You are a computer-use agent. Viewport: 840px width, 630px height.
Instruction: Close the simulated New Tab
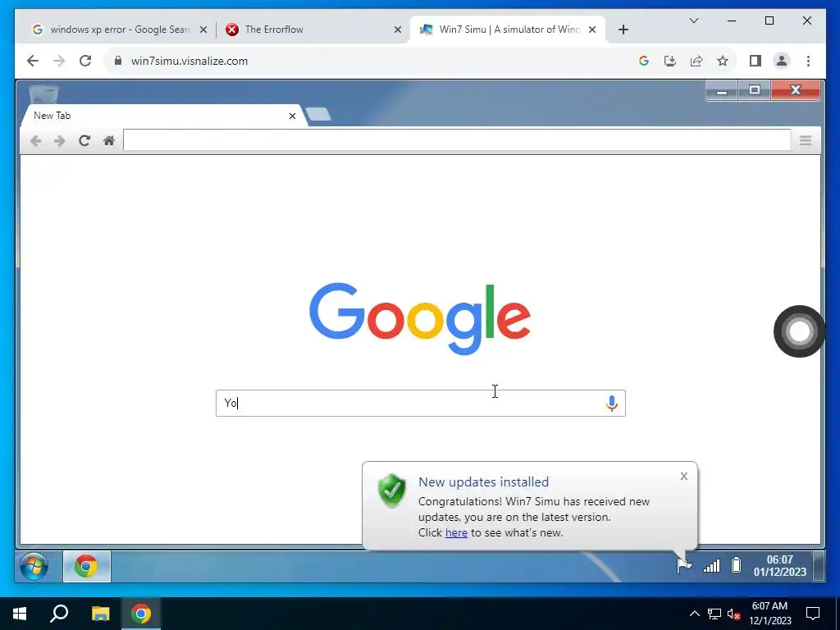pyautogui.click(x=292, y=116)
